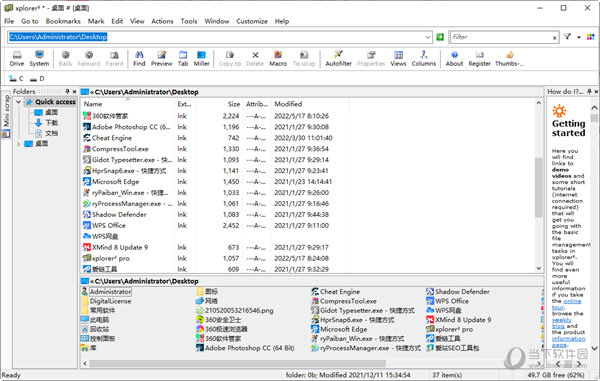
Task: Click the Thumbs toolbar icon
Action: click(x=509, y=59)
